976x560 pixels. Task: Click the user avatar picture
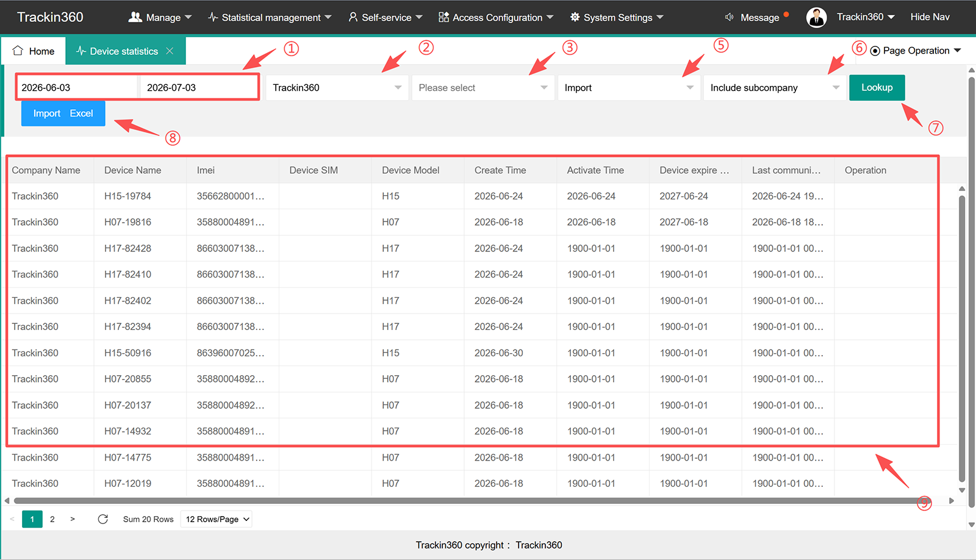(x=816, y=17)
